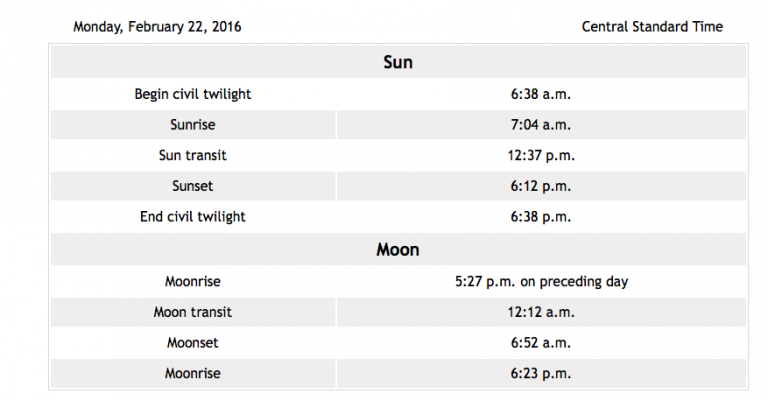Screen dimensions: 768x401
Task: Click the 6:38 p.m. twilight time
Action: 541,217
